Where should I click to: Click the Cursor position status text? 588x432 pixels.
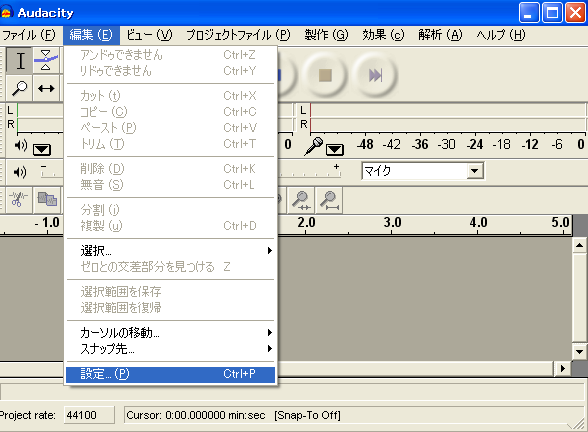(x=195, y=416)
